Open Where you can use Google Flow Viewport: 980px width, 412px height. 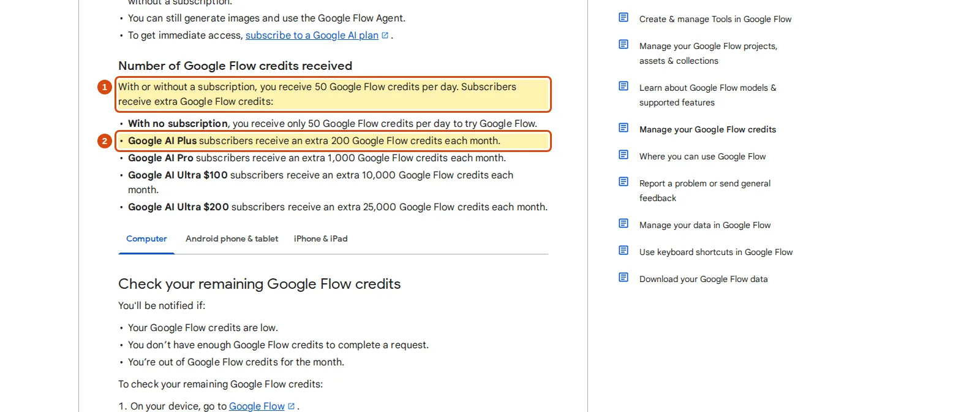click(703, 157)
